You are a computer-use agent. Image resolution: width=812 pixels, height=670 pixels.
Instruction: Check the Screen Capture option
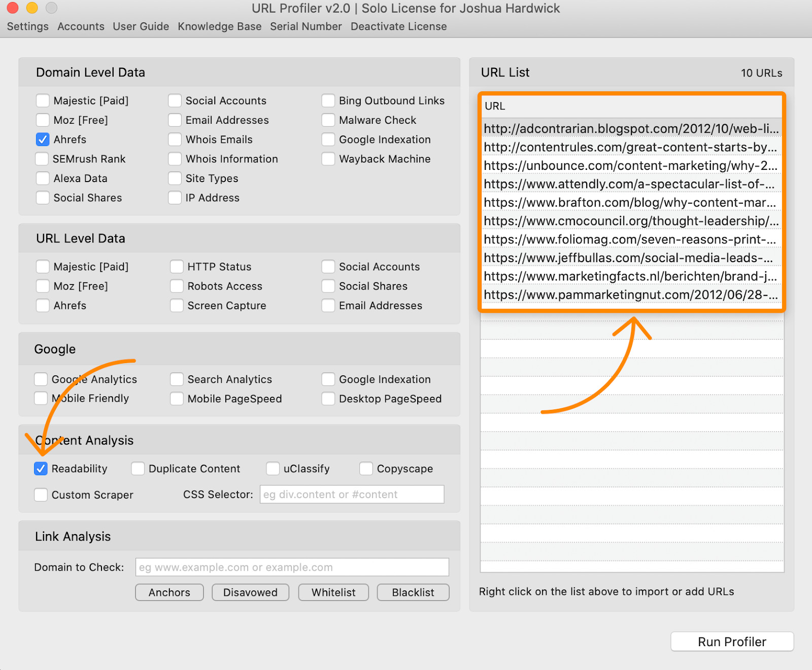(176, 305)
